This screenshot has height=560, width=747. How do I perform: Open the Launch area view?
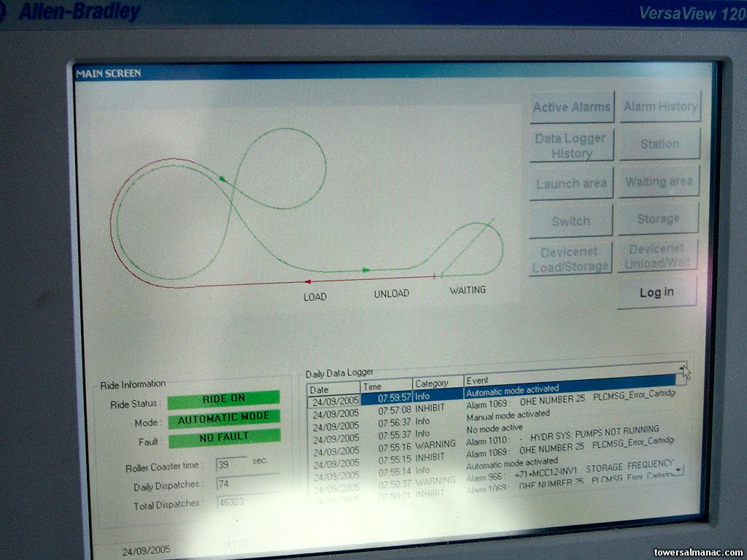pyautogui.click(x=571, y=184)
